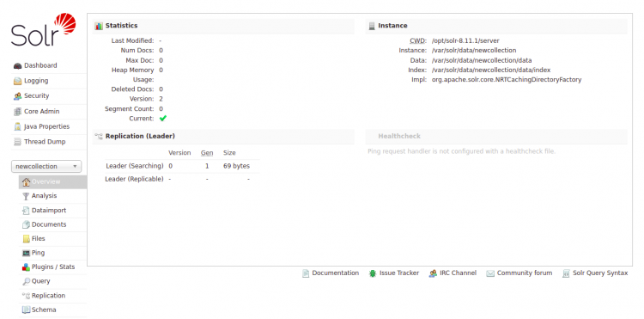Image resolution: width=644 pixels, height=319 pixels.
Task: Click the green Current checkmark
Action: tap(163, 119)
